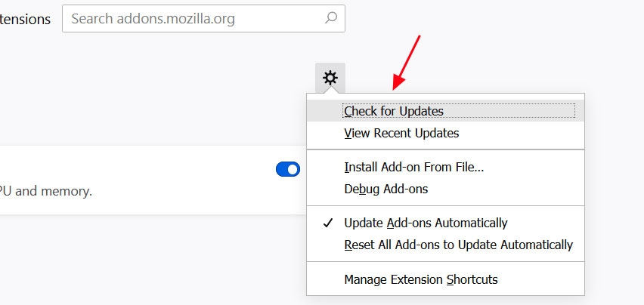Click the extension card description text
The image size is (644, 305).
tap(46, 192)
